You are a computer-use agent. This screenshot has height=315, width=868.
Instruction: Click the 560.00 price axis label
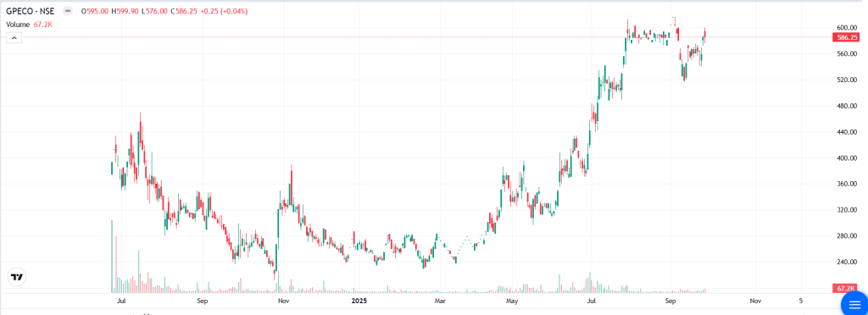point(847,53)
